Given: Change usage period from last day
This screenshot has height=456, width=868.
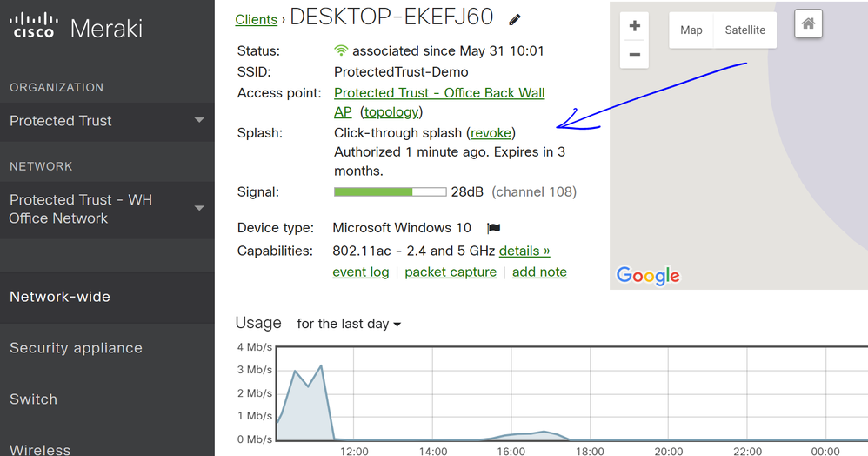Looking at the screenshot, I should [349, 324].
